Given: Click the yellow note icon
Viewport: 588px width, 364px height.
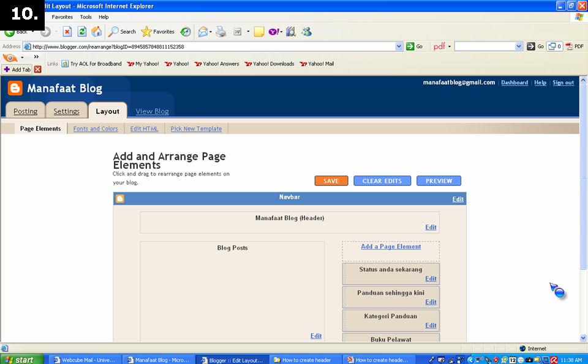Looking at the screenshot, I should click(258, 32).
